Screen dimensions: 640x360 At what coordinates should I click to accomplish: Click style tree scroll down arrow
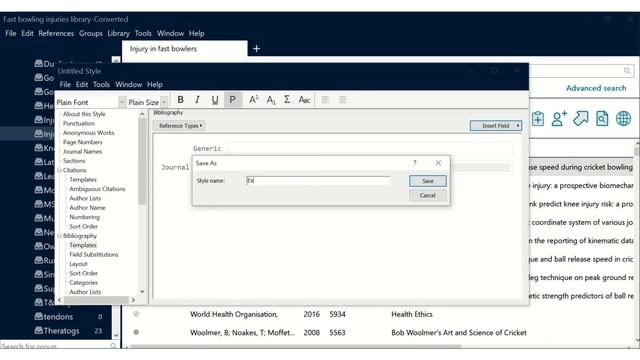142,291
